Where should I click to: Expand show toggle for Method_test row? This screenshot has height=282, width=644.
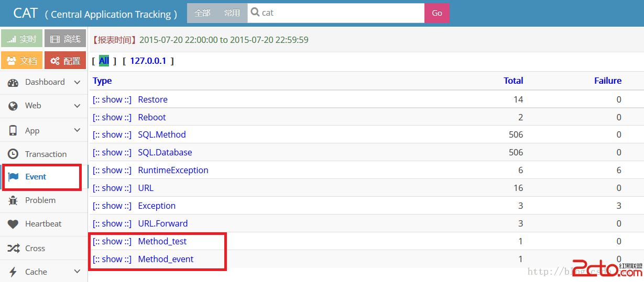click(112, 241)
